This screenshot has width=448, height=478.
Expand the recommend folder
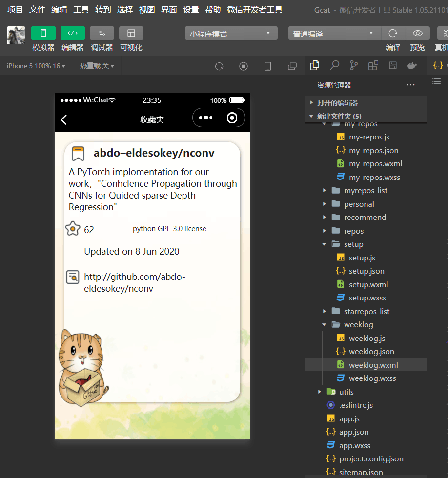366,218
